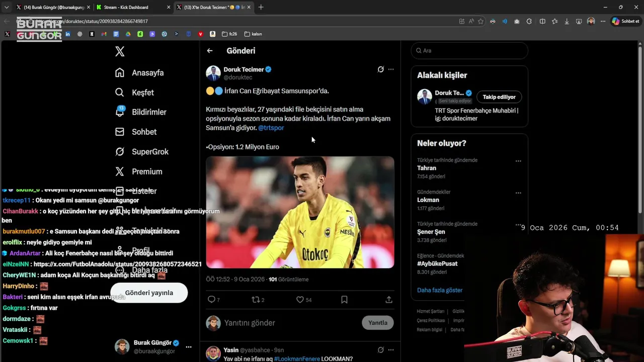Screen dimensions: 644x362
Task: Open Premium in sidebar
Action: pyautogui.click(x=138, y=171)
